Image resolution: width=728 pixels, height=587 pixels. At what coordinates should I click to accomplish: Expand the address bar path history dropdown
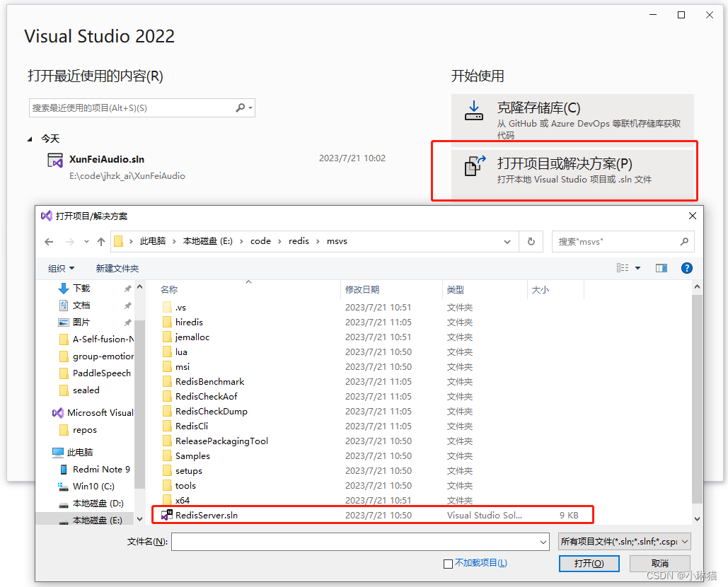tap(507, 241)
